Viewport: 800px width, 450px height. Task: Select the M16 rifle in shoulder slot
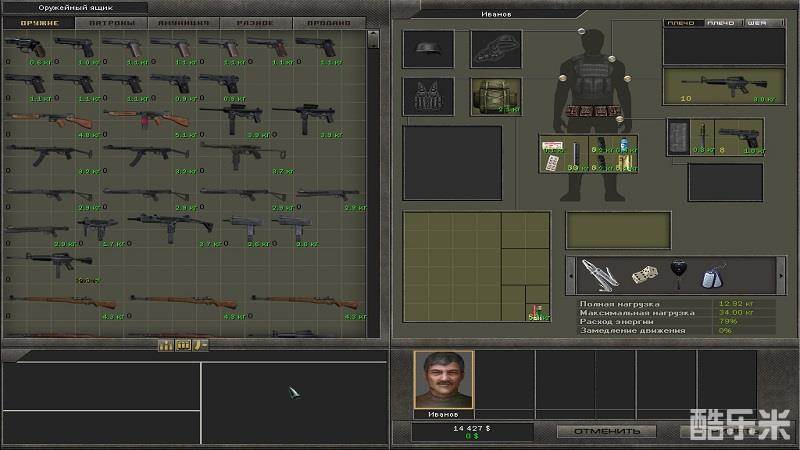723,86
